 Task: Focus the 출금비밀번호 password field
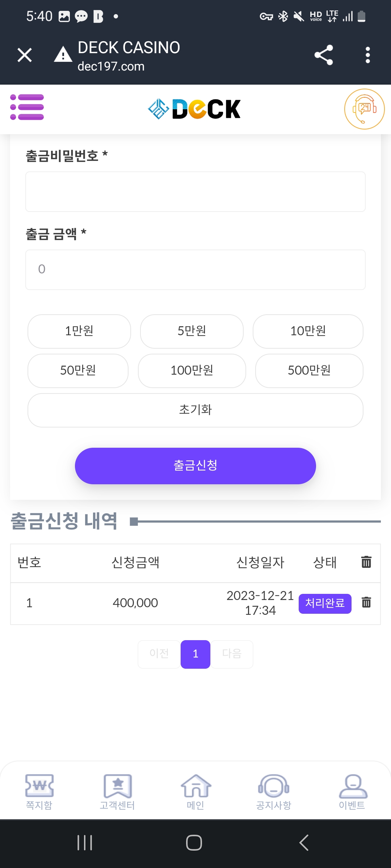tap(195, 192)
